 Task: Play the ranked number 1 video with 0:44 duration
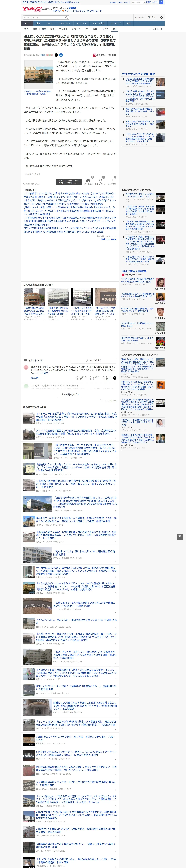[160, 197]
